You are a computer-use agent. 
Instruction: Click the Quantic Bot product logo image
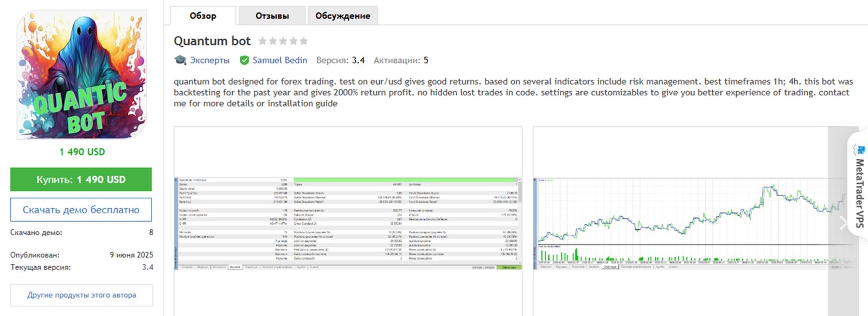pyautogui.click(x=81, y=75)
